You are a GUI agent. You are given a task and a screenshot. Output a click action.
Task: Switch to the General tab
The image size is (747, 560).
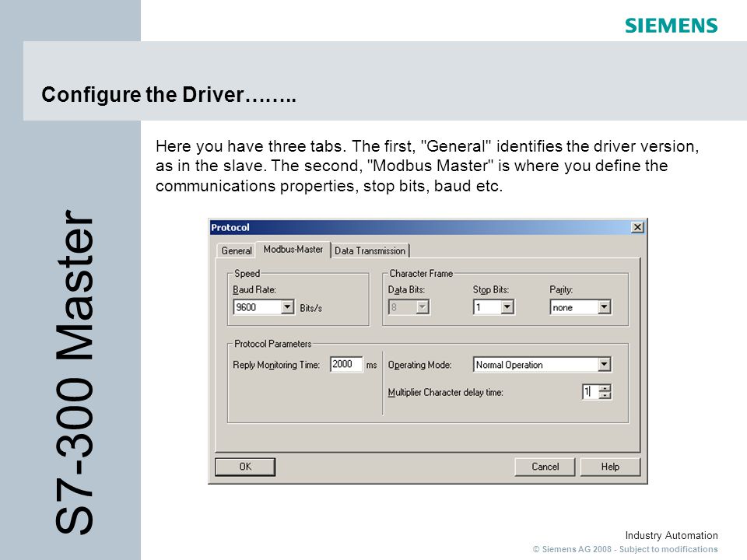click(x=237, y=250)
